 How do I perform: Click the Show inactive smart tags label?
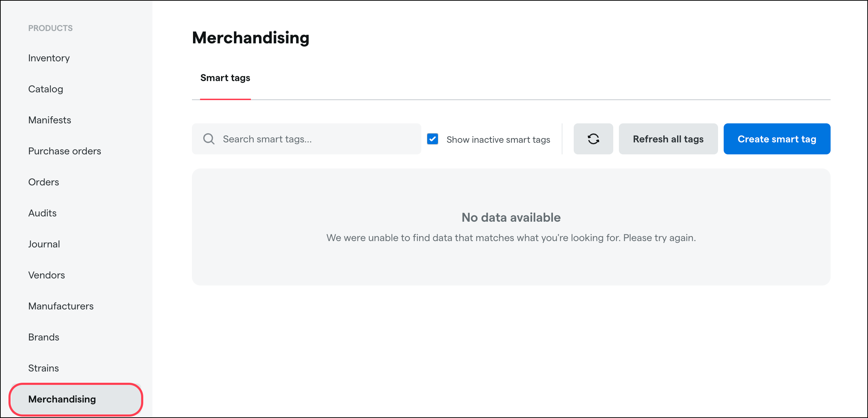pyautogui.click(x=498, y=140)
